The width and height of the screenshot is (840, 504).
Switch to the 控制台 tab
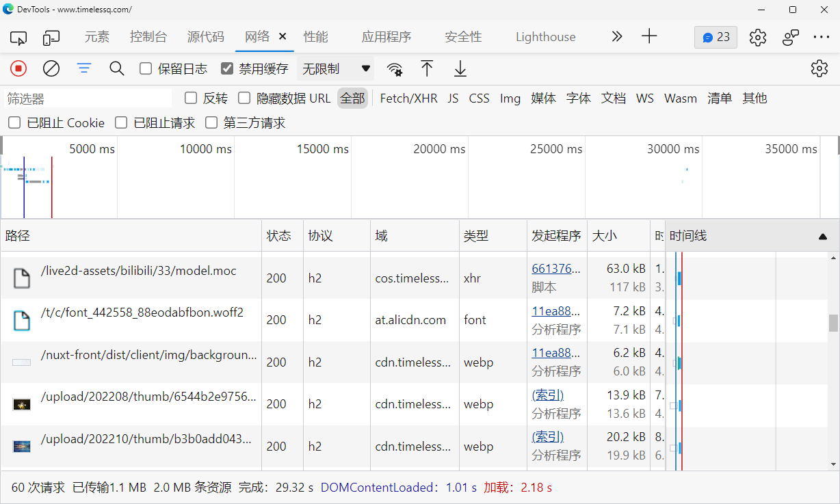148,37
